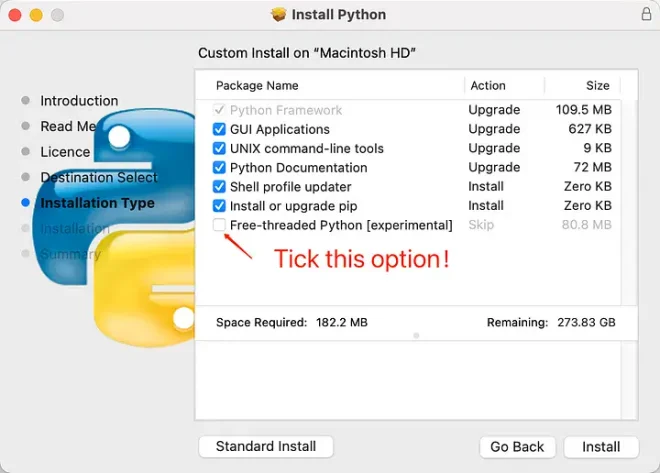Screen dimensions: 660x473
Task: Uncheck GUI Applications package
Action: click(219, 129)
